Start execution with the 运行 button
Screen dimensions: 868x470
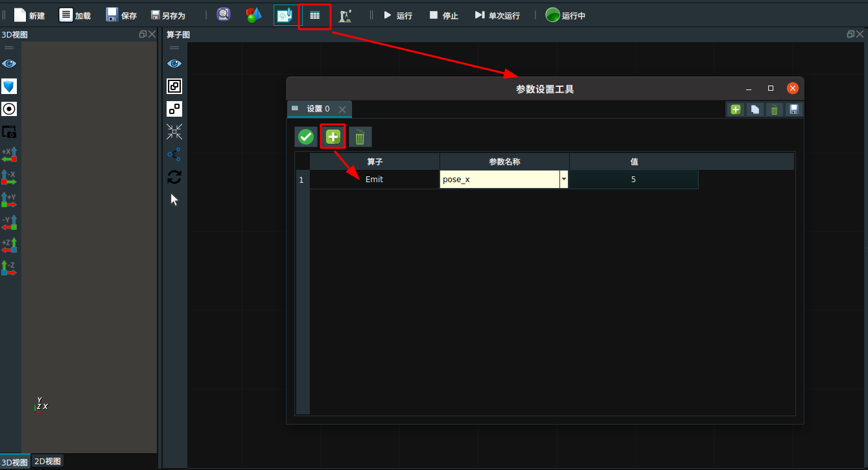[397, 15]
